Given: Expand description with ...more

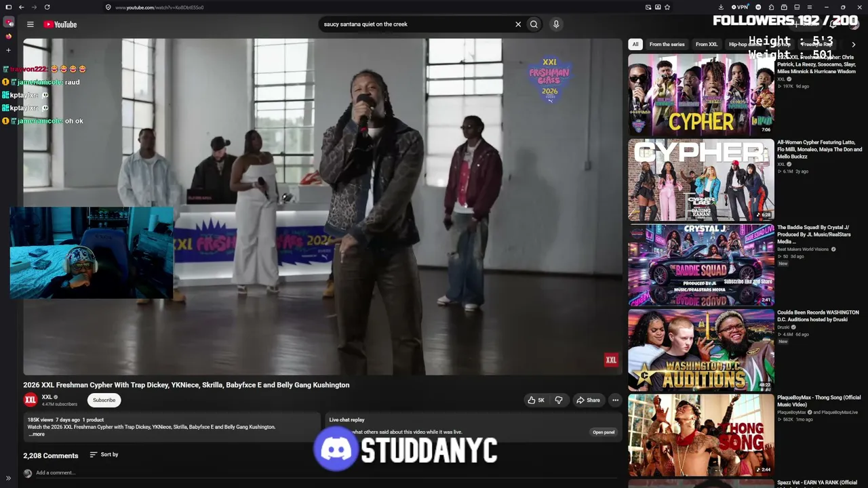Looking at the screenshot, I should [37, 434].
